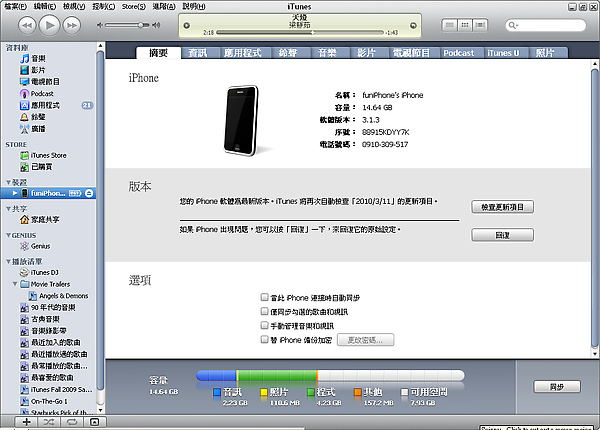
Task: Collapse the Movie Trailers folder
Action: pos(15,284)
